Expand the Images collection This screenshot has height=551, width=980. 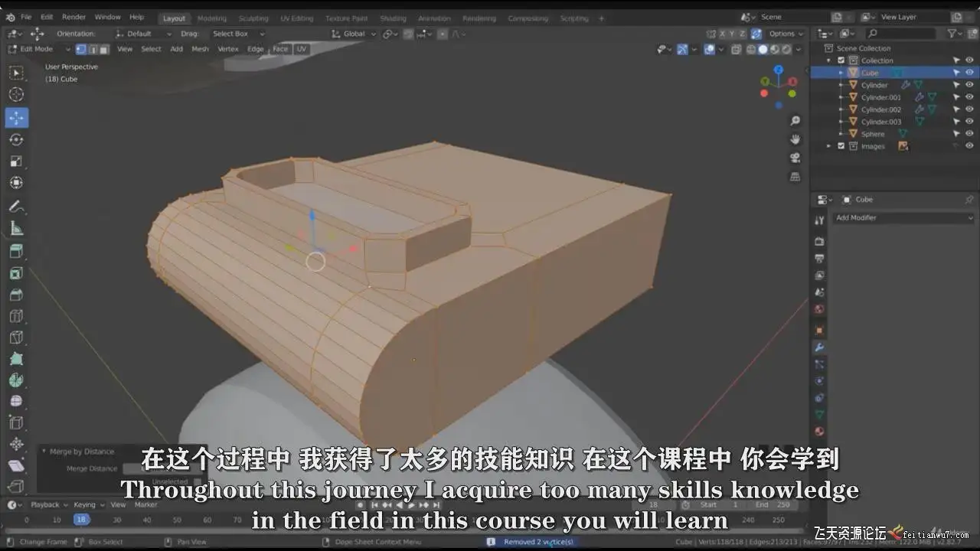tap(829, 146)
